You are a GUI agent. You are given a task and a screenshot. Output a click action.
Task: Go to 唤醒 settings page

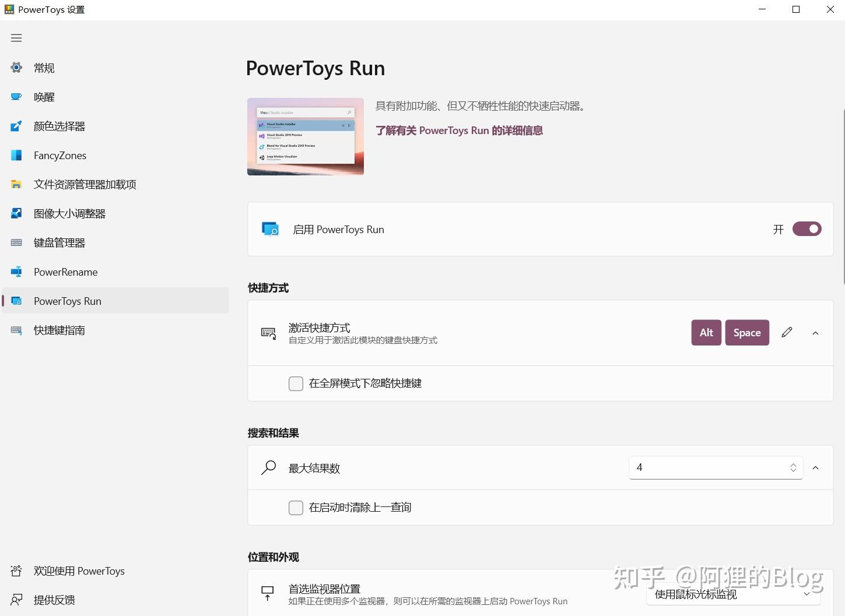click(x=115, y=97)
